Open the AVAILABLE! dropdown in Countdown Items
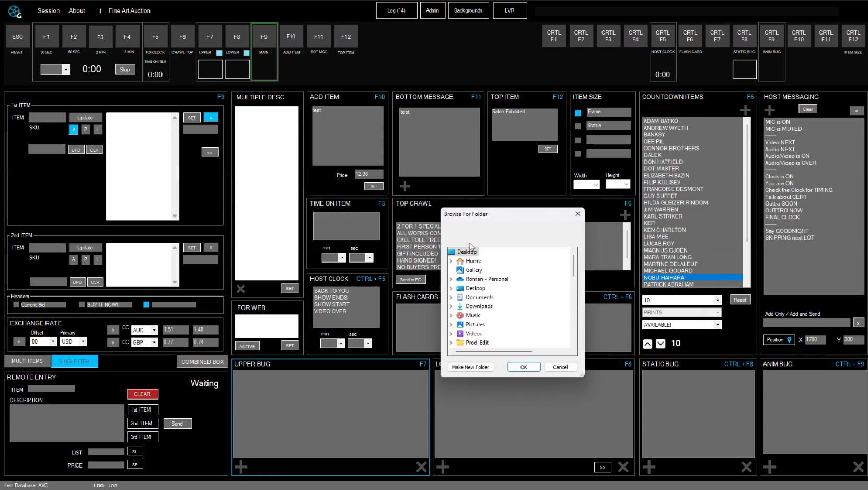The image size is (868, 490). tap(717, 325)
